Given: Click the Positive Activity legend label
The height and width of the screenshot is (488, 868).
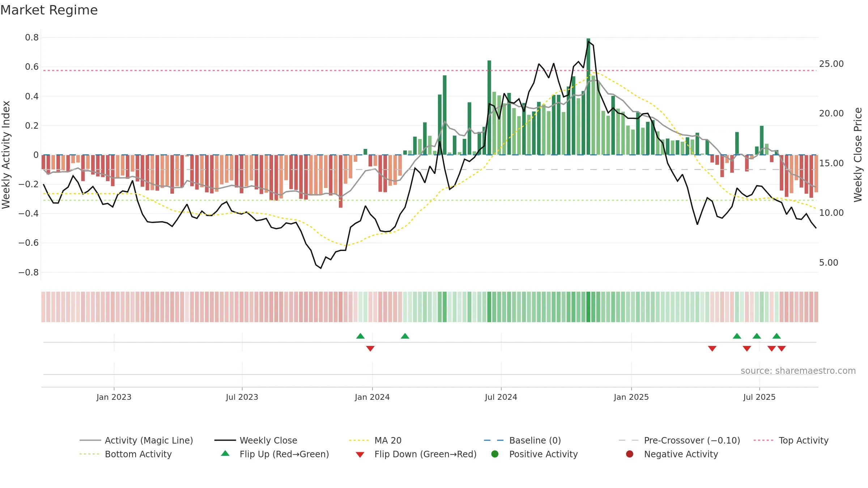Looking at the screenshot, I should tap(543, 454).
